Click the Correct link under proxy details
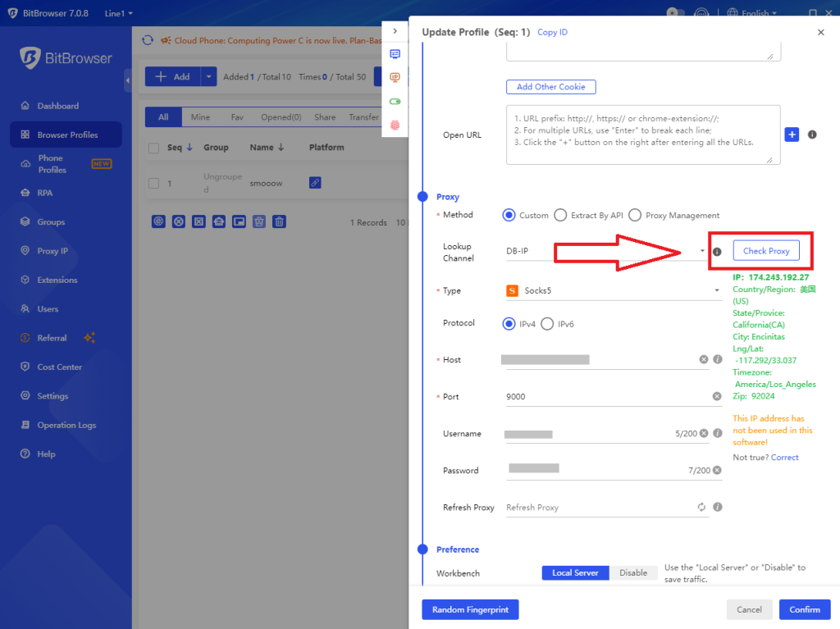Viewport: 840px width, 629px height. (784, 457)
